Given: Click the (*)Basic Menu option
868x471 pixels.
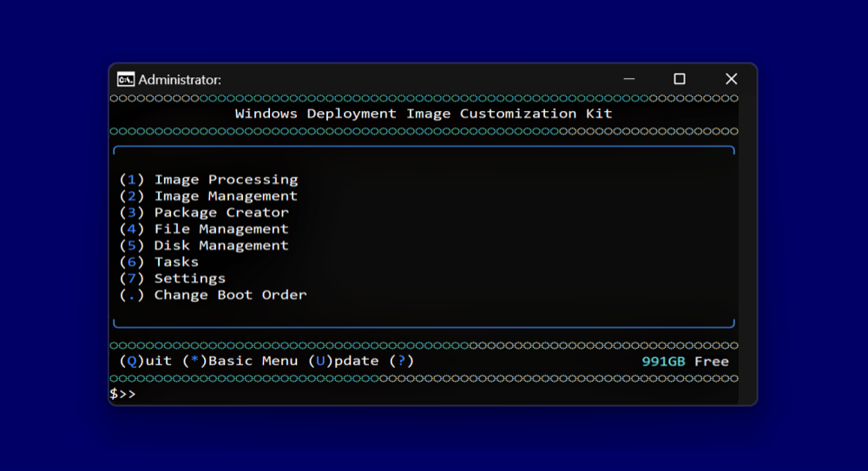Looking at the screenshot, I should click(x=240, y=361).
